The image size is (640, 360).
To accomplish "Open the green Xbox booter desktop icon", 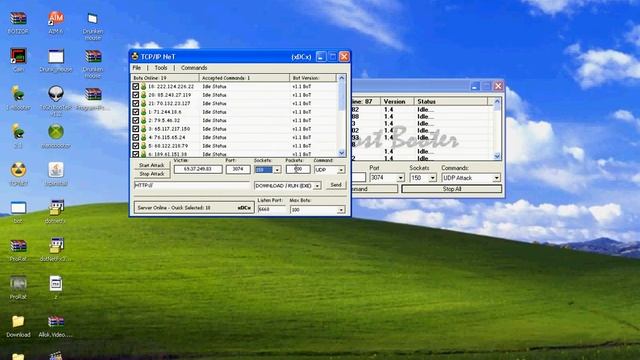I will tap(56, 132).
